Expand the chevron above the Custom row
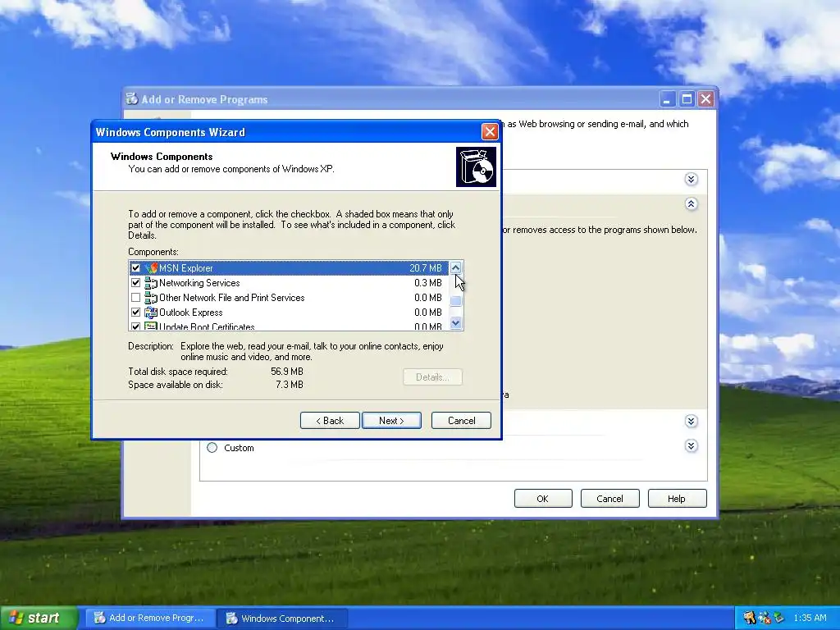The image size is (840, 630). [x=691, y=422]
